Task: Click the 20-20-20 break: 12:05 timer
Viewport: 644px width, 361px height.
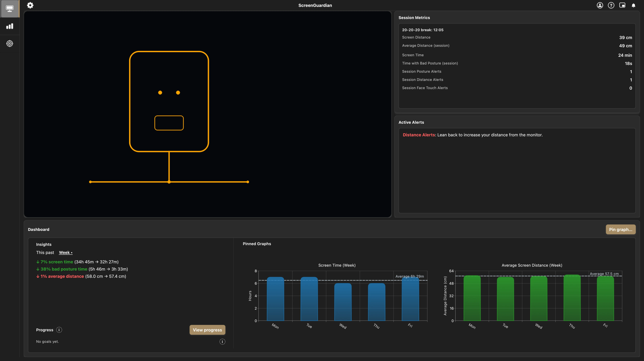Action: [x=423, y=30]
